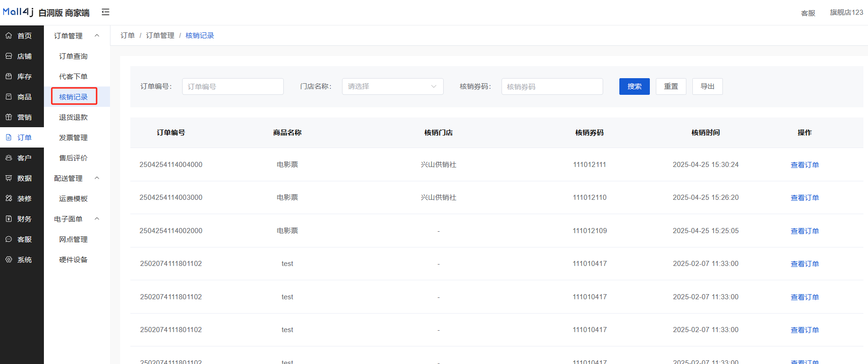Open 运费模板 in the submenu
The width and height of the screenshot is (868, 364).
tap(73, 198)
